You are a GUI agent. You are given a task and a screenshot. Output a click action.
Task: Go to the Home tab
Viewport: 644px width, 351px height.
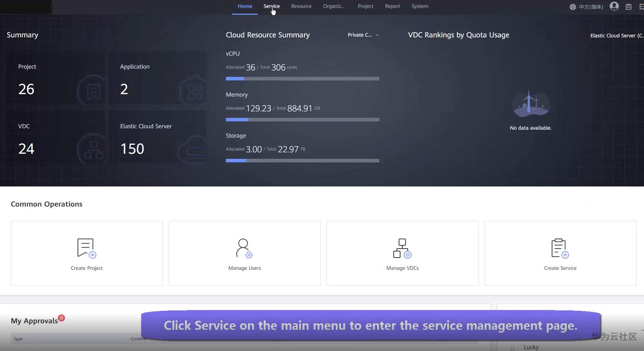(x=245, y=6)
